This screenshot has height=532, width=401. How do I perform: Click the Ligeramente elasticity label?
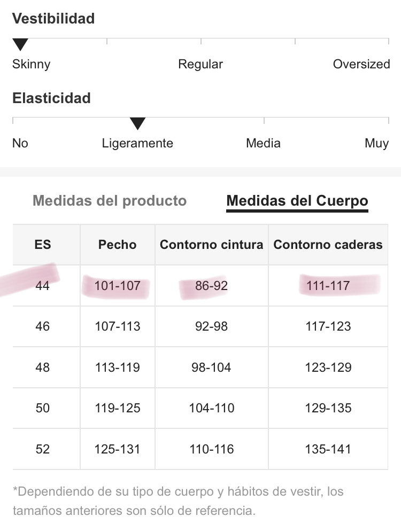coord(137,143)
